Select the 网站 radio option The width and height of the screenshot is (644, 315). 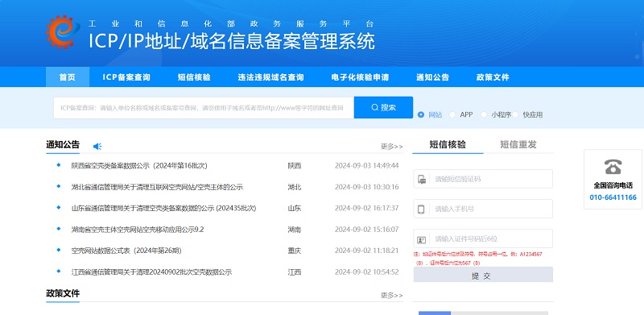coord(420,114)
